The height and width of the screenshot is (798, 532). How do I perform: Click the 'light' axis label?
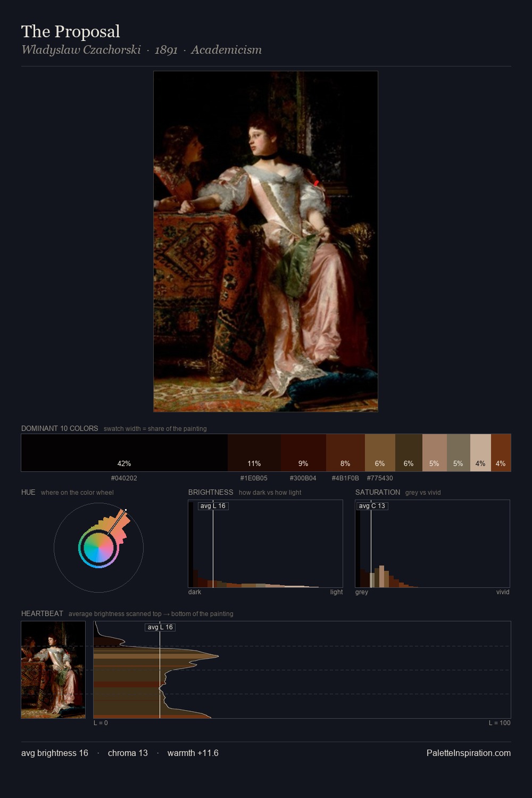point(336,592)
